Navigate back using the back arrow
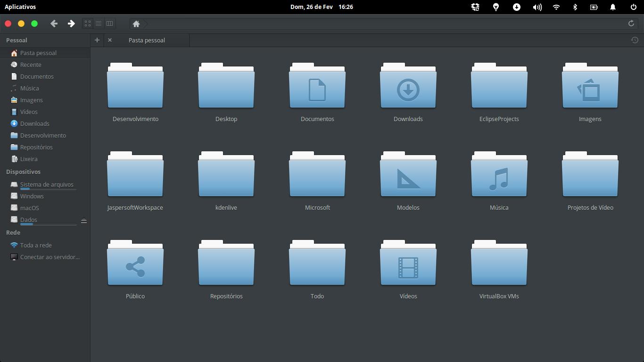644x362 pixels. 54,24
